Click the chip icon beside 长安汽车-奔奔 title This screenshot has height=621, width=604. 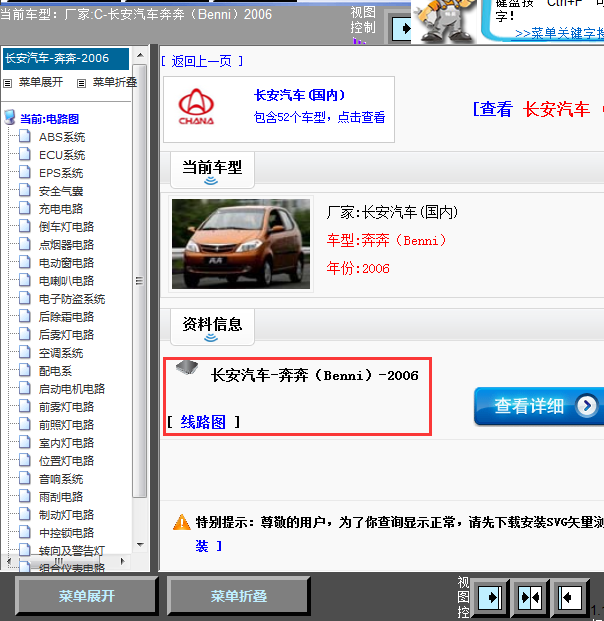tap(187, 367)
